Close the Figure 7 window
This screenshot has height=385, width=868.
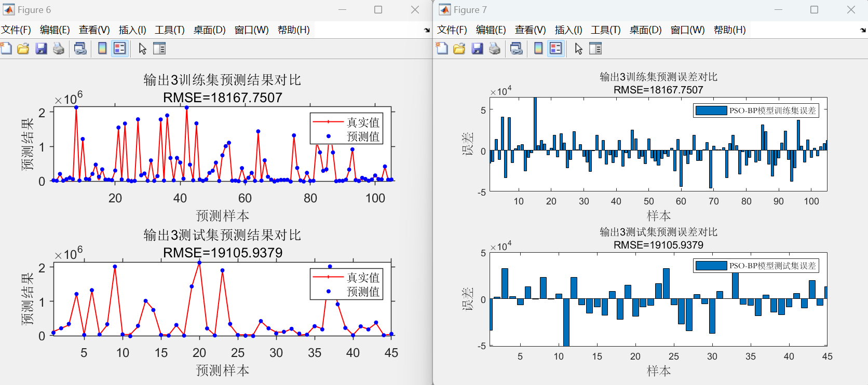851,10
